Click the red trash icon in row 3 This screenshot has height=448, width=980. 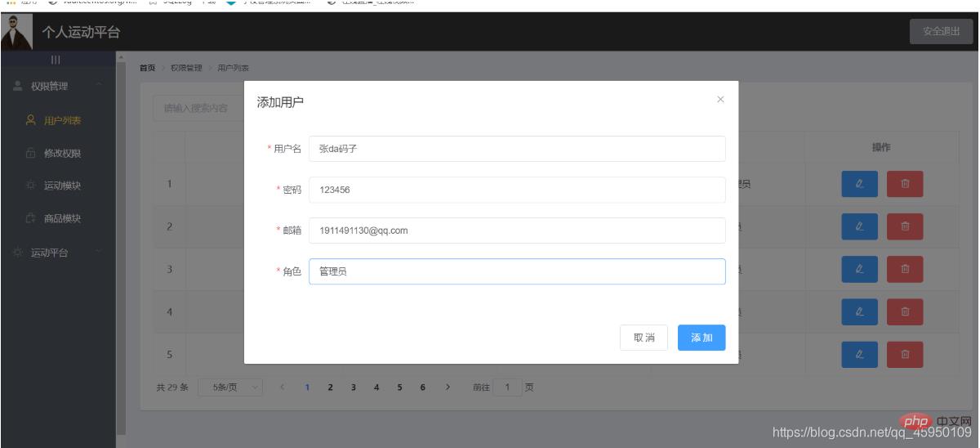point(905,269)
